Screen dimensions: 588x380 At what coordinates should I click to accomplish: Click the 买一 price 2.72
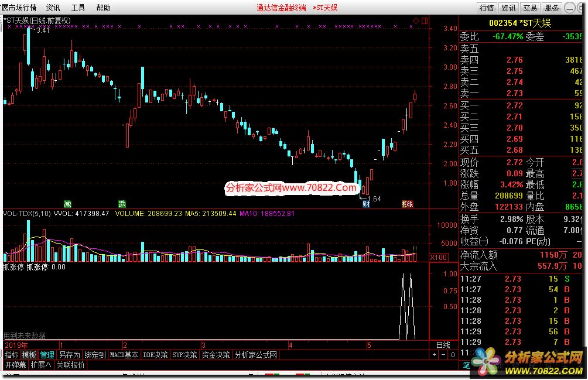514,105
